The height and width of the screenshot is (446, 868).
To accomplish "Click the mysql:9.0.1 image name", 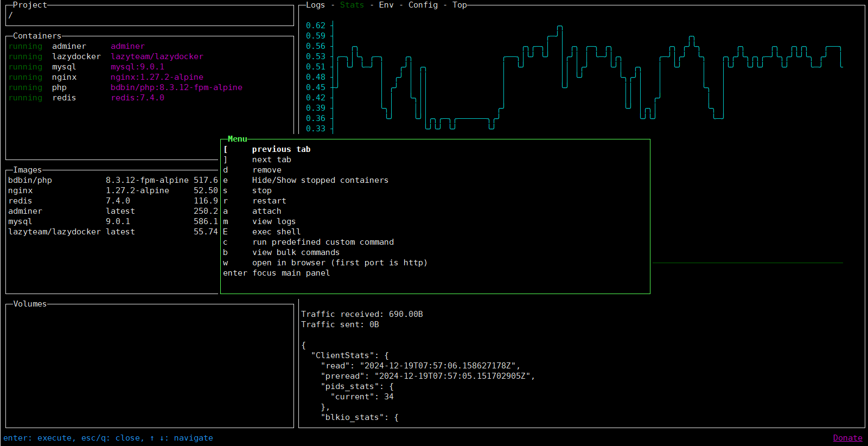I will pos(138,67).
